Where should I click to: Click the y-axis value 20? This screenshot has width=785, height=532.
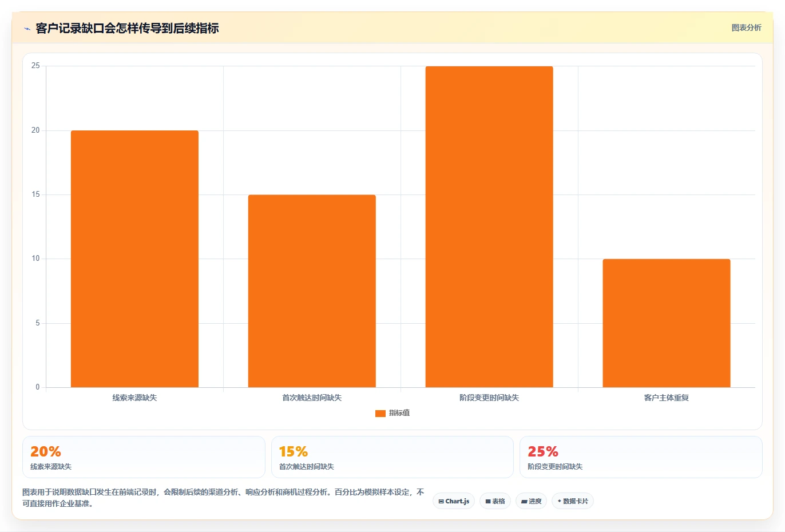[35, 130]
